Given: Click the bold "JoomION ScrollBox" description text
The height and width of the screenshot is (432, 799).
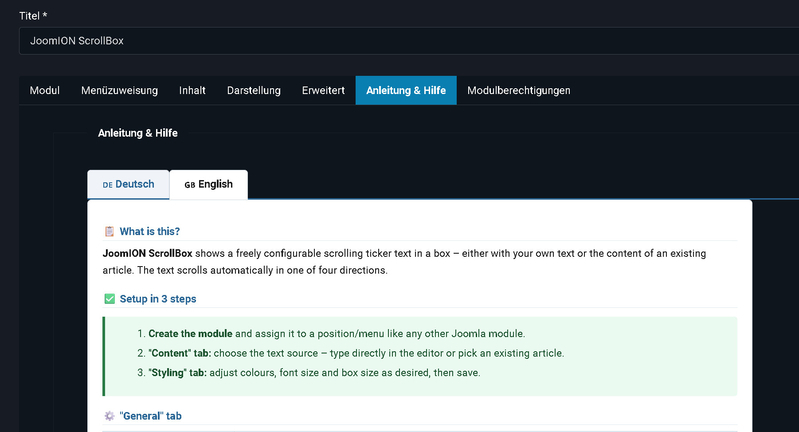Looking at the screenshot, I should 147,254.
